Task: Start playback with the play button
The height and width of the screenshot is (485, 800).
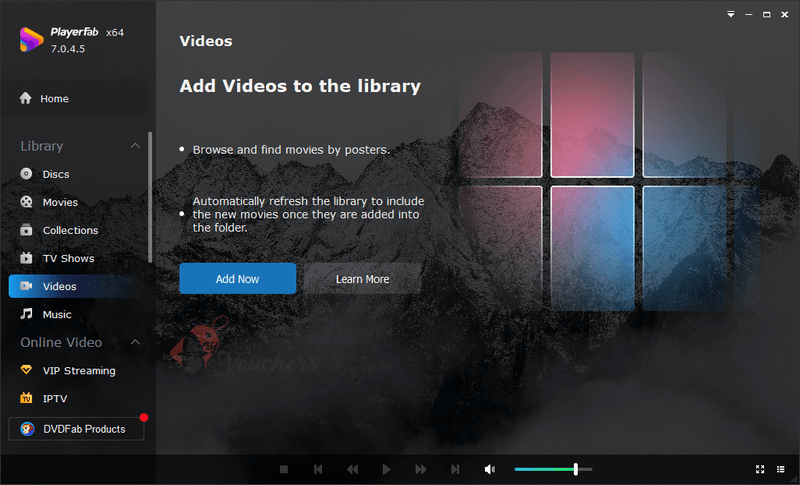Action: (386, 469)
